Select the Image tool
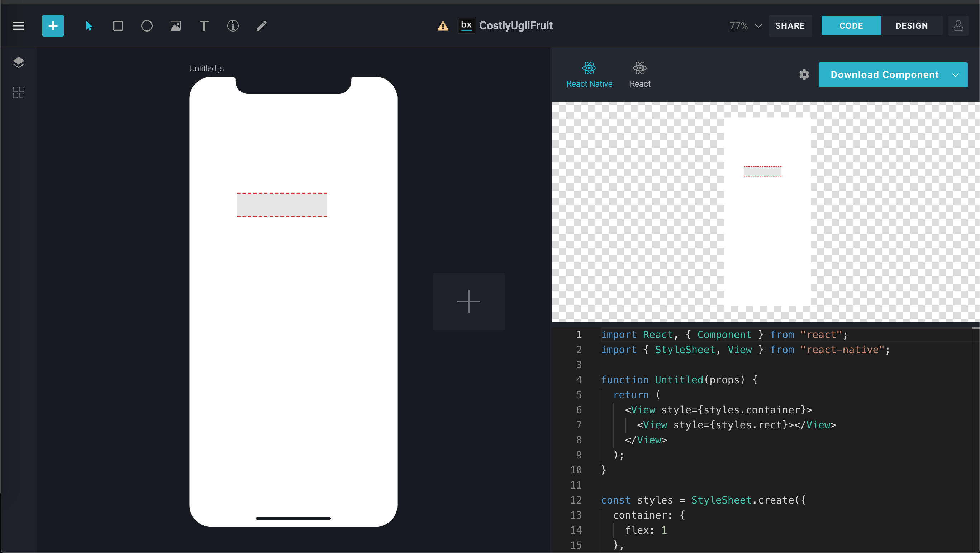Screen dimensions: 980x553 click(175, 26)
